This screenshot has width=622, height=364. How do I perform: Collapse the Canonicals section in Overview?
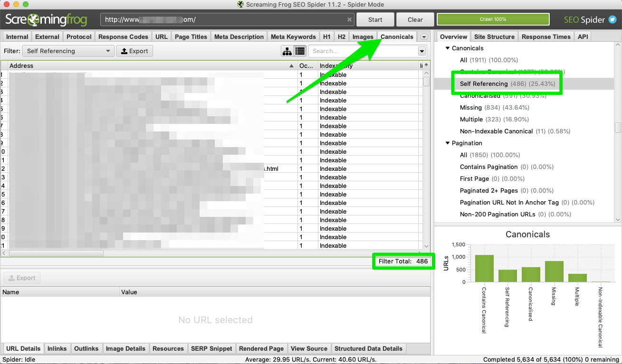pyautogui.click(x=447, y=48)
